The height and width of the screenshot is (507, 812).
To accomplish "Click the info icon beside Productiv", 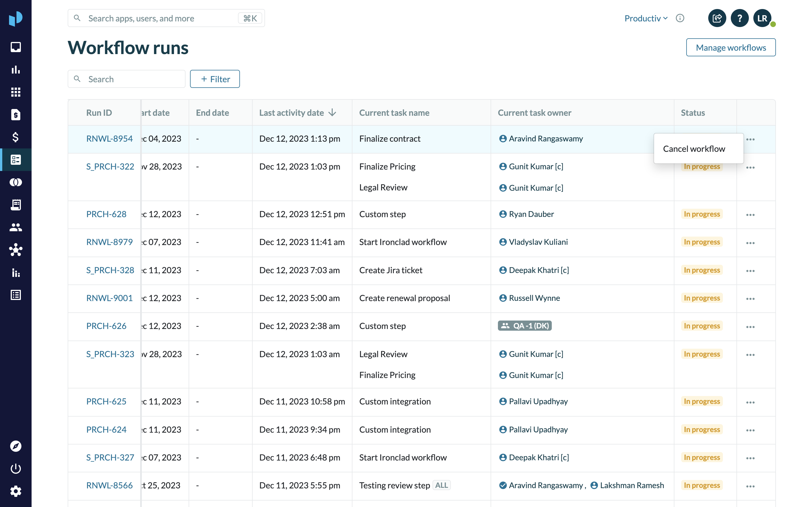I will (x=680, y=18).
